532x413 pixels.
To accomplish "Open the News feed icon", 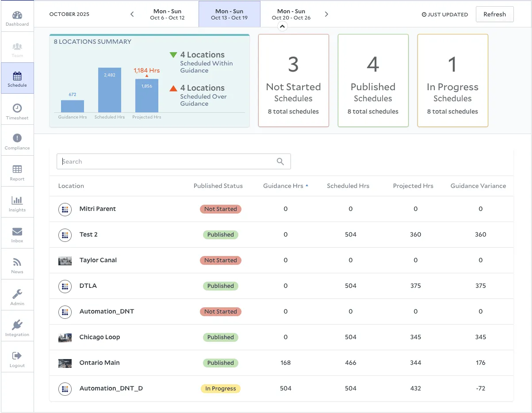I will click(17, 263).
